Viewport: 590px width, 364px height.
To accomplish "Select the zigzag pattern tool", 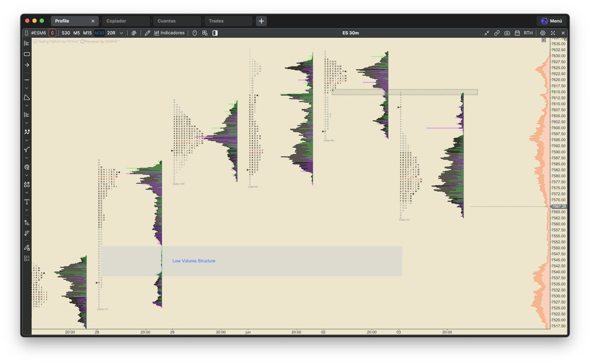I will tap(27, 132).
